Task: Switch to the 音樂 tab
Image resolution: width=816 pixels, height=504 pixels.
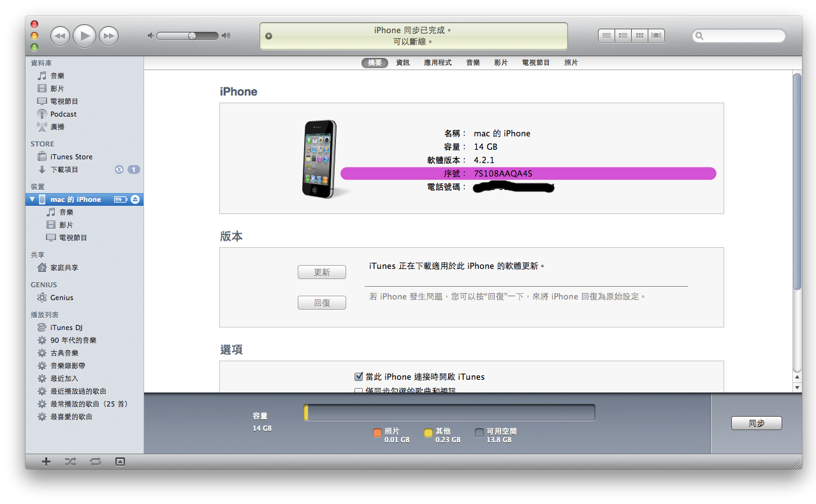Action: (x=473, y=62)
